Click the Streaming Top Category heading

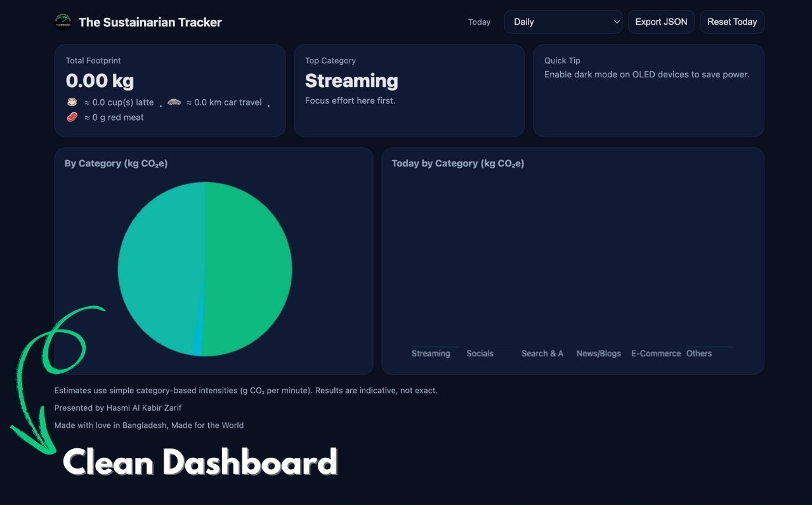point(351,81)
